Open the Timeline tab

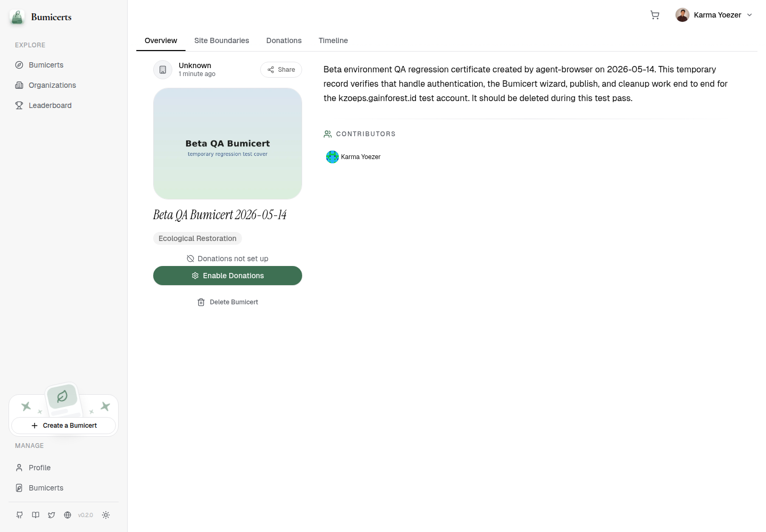[334, 40]
